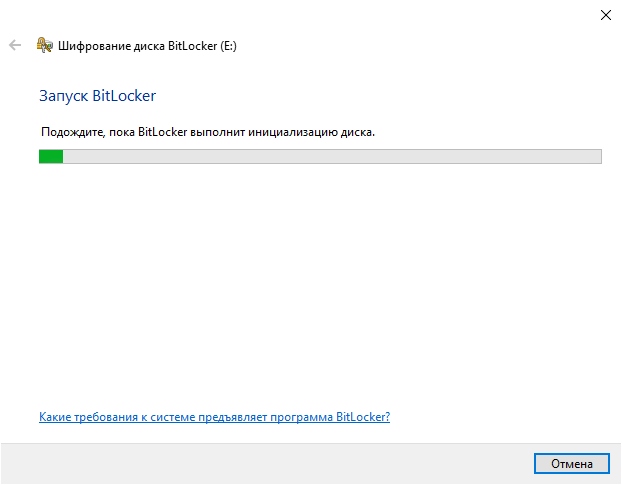Open the BitLocker system requirements help link
The width and height of the screenshot is (622, 485).
[x=214, y=417]
